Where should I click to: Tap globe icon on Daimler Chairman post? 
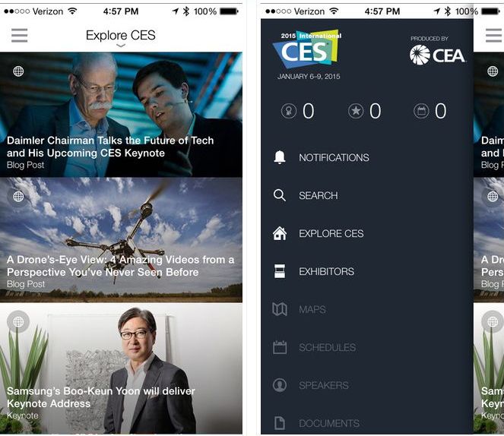(x=18, y=71)
